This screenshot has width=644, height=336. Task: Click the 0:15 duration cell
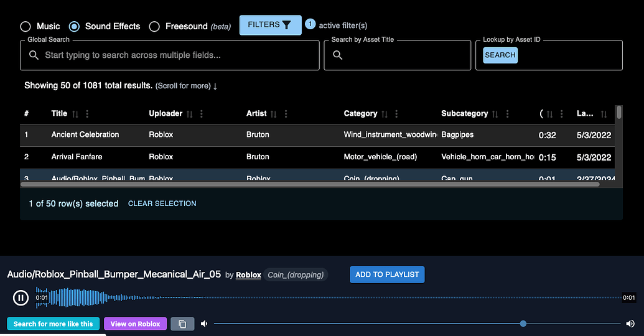(547, 157)
